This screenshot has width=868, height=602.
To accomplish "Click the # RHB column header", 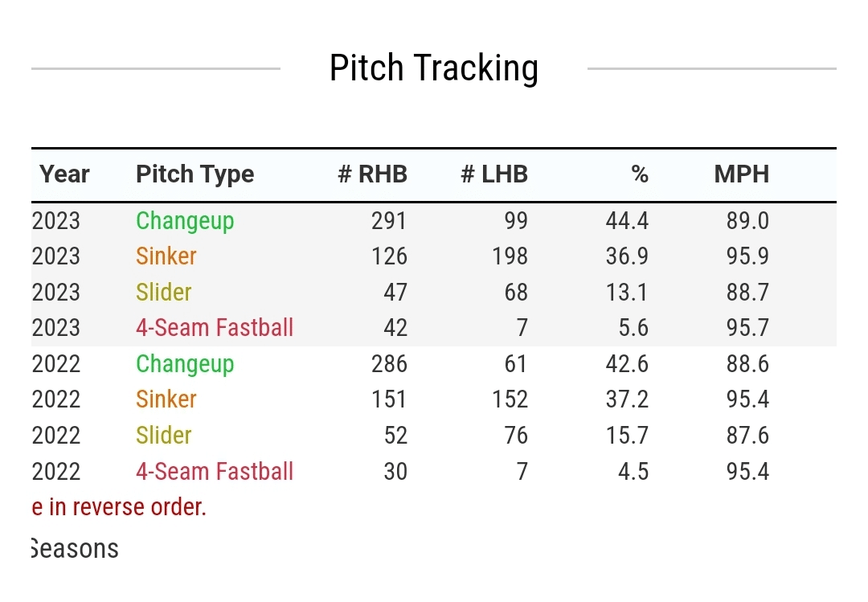I will click(x=372, y=174).
